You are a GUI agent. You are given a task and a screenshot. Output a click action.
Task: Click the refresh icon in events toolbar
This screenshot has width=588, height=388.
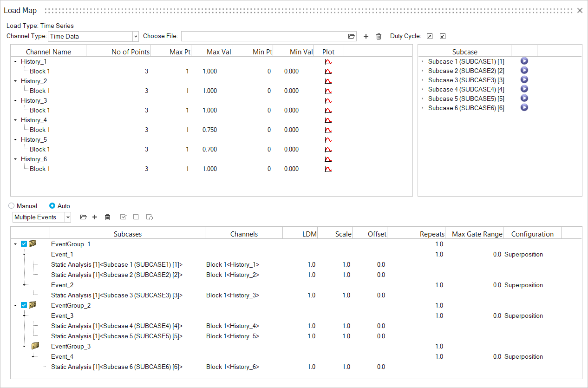150,217
